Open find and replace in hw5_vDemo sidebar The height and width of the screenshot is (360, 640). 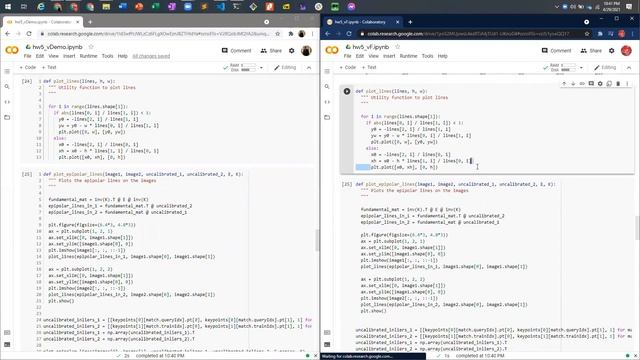(7, 87)
